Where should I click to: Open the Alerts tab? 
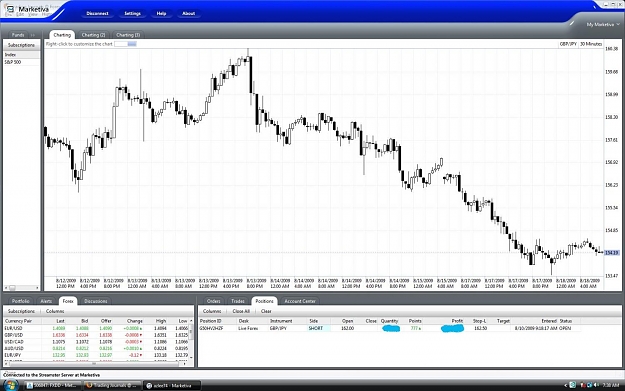(x=46, y=301)
